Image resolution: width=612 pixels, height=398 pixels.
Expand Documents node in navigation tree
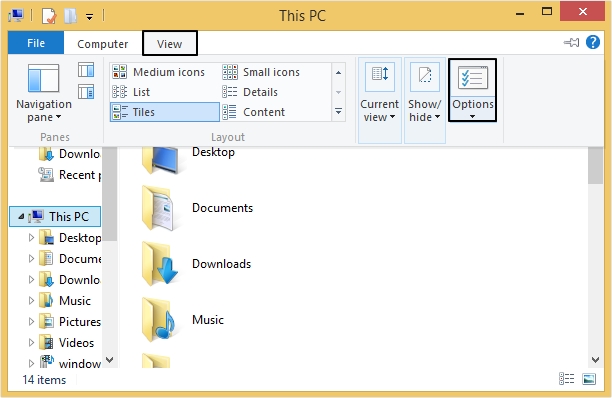point(31,259)
